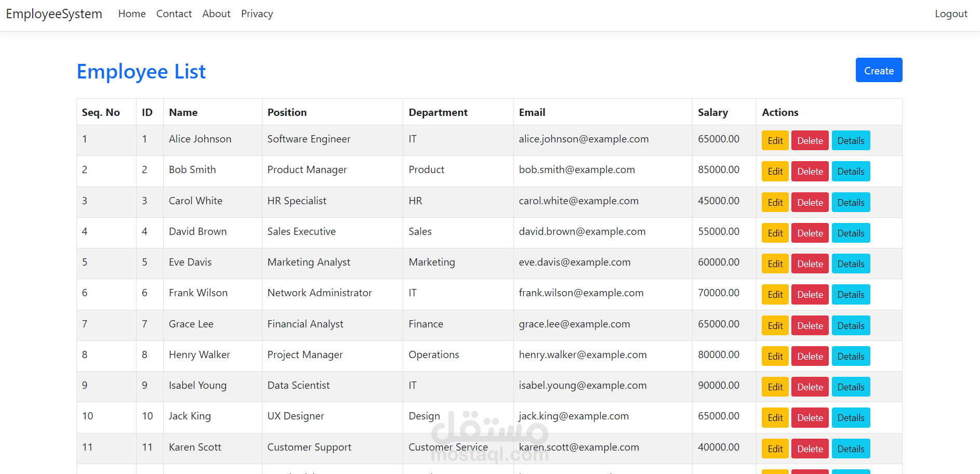The width and height of the screenshot is (980, 474).
Task: Delete David Brown's record
Action: click(x=810, y=233)
